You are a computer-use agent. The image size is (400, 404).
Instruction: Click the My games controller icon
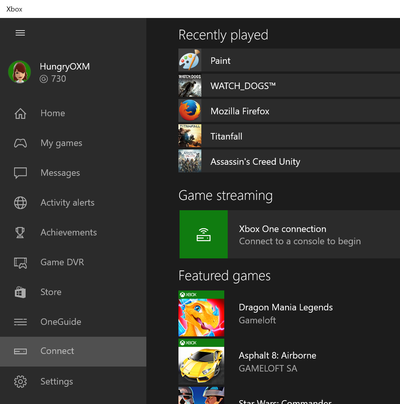point(20,143)
